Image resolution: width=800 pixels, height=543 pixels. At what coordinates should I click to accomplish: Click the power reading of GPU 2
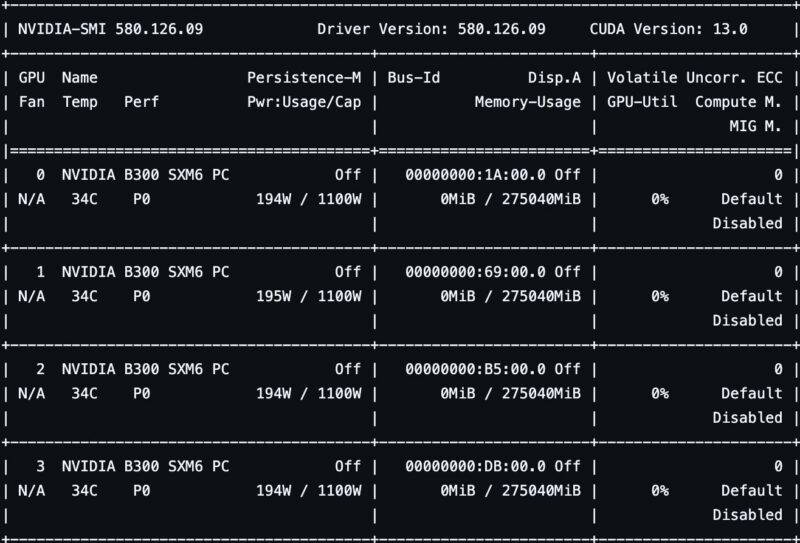pos(309,393)
